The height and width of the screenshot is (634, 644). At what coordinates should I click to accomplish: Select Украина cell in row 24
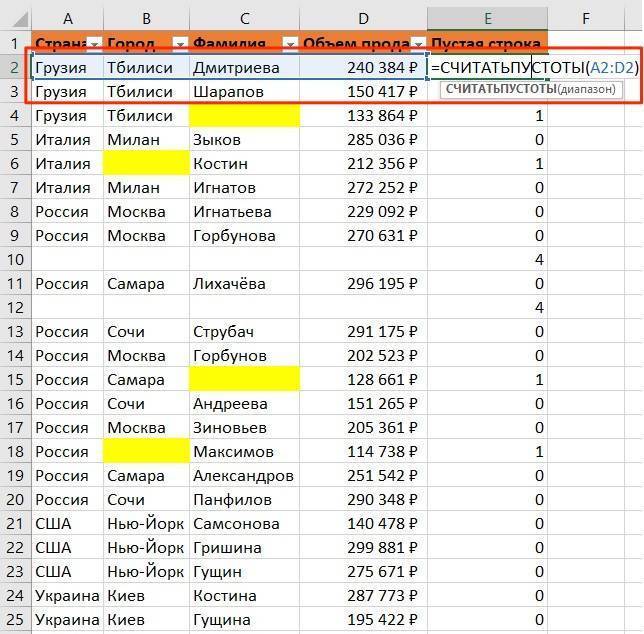pos(68,595)
